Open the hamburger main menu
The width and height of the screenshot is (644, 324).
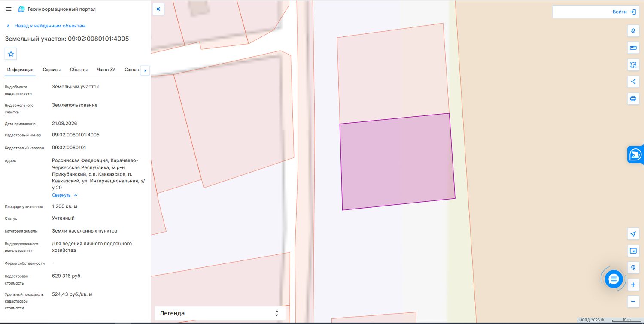[8, 9]
